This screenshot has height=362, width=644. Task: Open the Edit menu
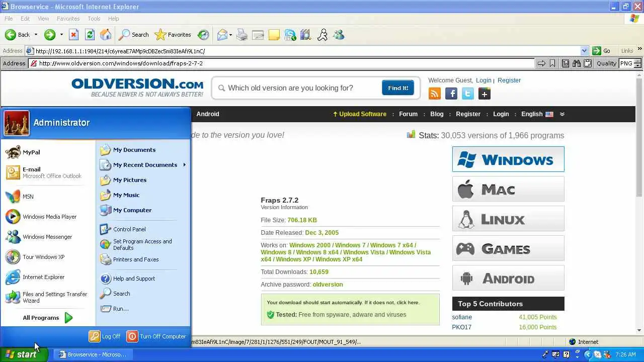(25, 19)
